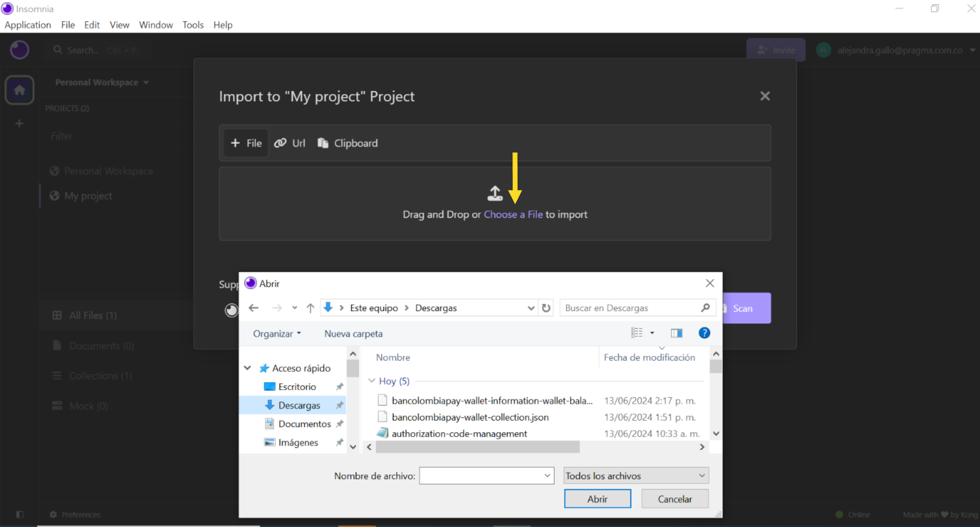The height and width of the screenshot is (527, 980).
Task: Close the Import to My project dialog
Action: click(x=765, y=96)
